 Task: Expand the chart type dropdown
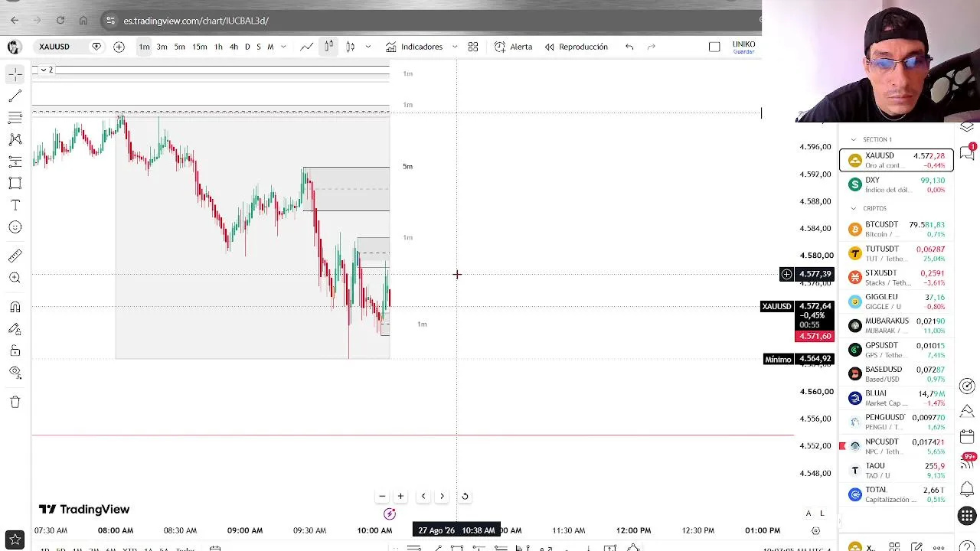click(367, 47)
